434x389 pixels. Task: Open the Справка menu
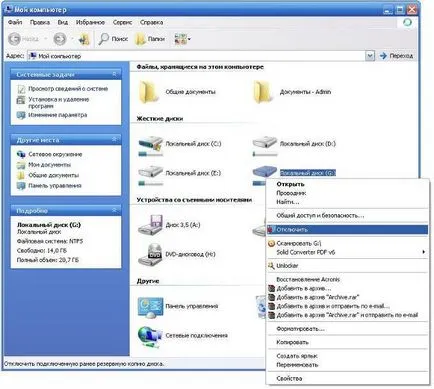pyautogui.click(x=151, y=22)
